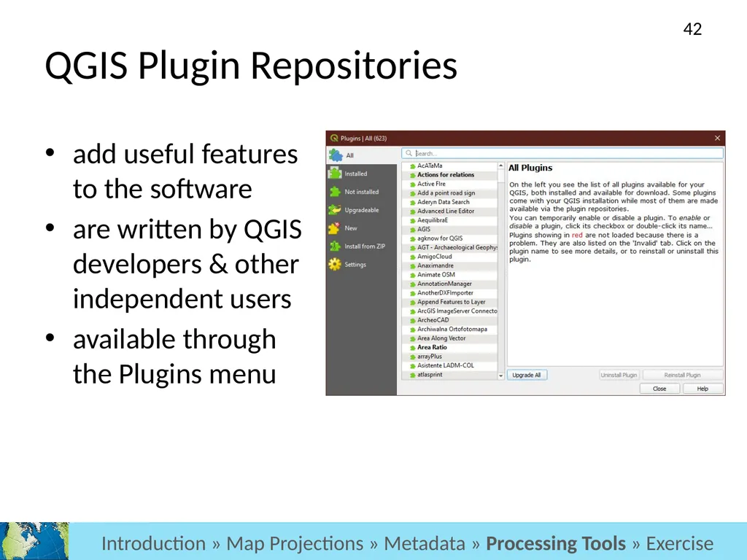Click the Settings gear icon
The width and height of the screenshot is (747, 560).
[x=335, y=264]
